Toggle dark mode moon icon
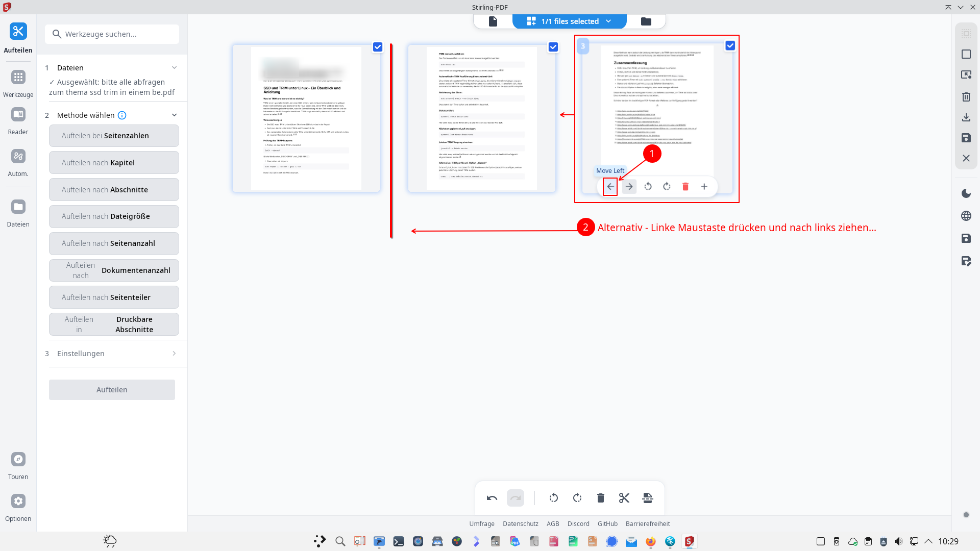Image resolution: width=980 pixels, height=551 pixels. point(966,193)
